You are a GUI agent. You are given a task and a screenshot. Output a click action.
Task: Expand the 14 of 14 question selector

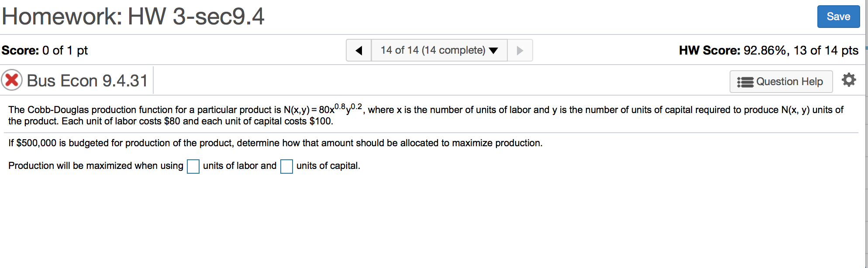click(439, 50)
